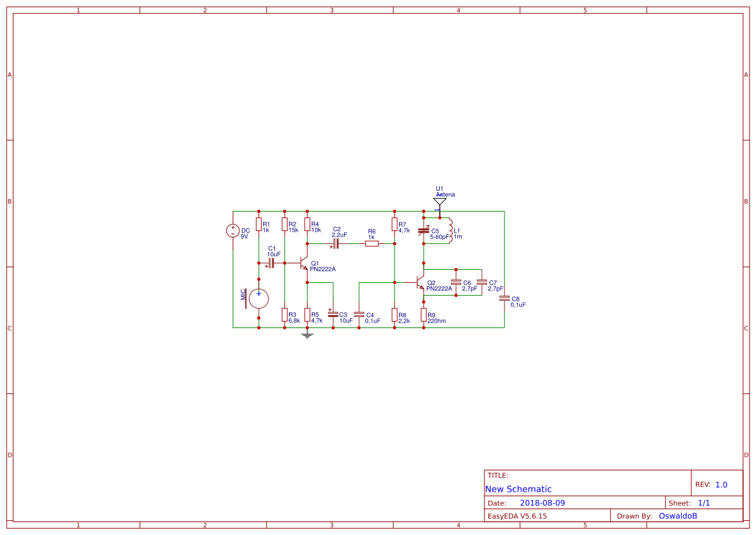756x535 pixels.
Task: Select resistor R6 1k symbol
Action: (x=372, y=244)
